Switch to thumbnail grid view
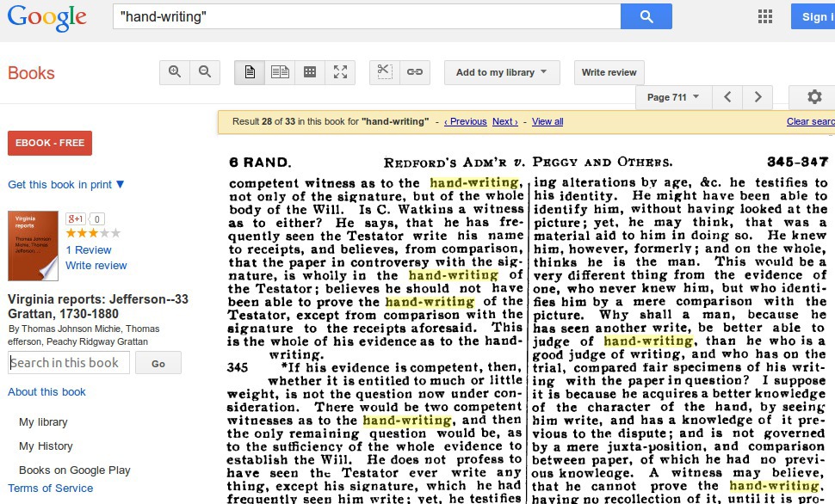 click(x=310, y=72)
